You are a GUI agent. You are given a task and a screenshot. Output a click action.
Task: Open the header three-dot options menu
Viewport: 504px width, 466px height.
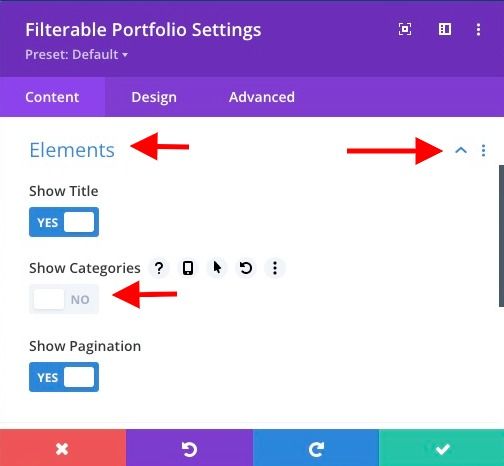(478, 29)
